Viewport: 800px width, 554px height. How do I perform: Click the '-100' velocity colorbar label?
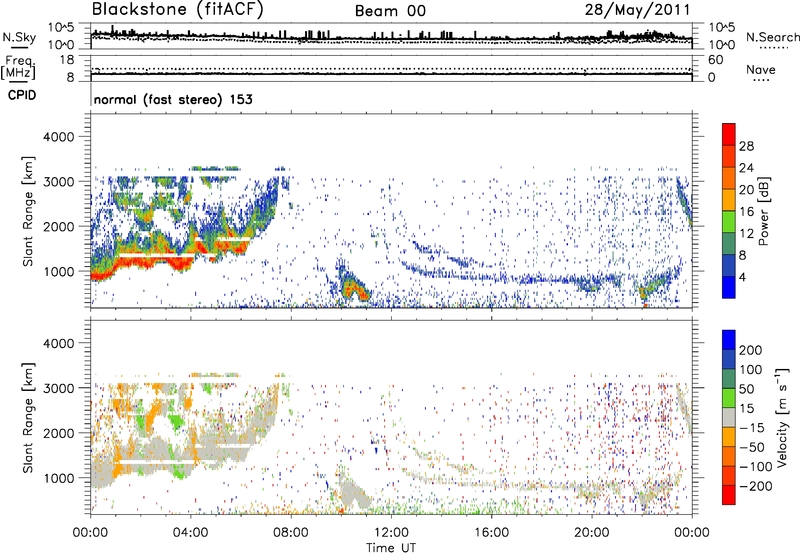[756, 467]
